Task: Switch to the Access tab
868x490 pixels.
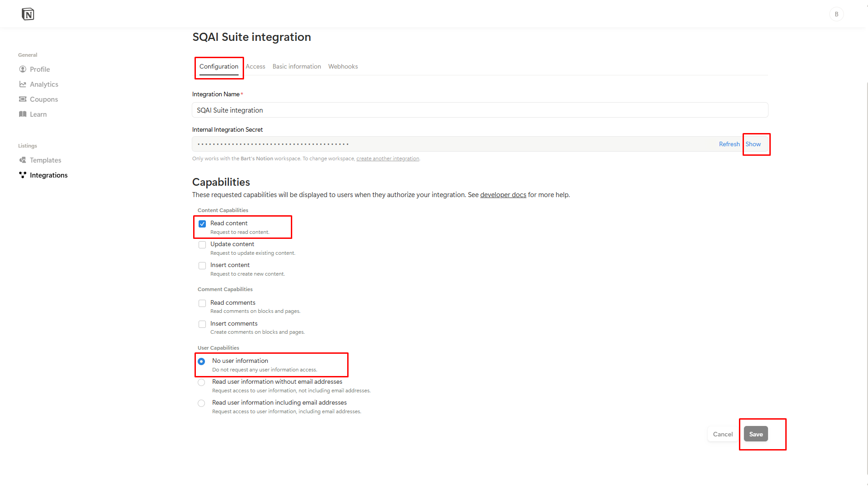Action: pos(255,66)
